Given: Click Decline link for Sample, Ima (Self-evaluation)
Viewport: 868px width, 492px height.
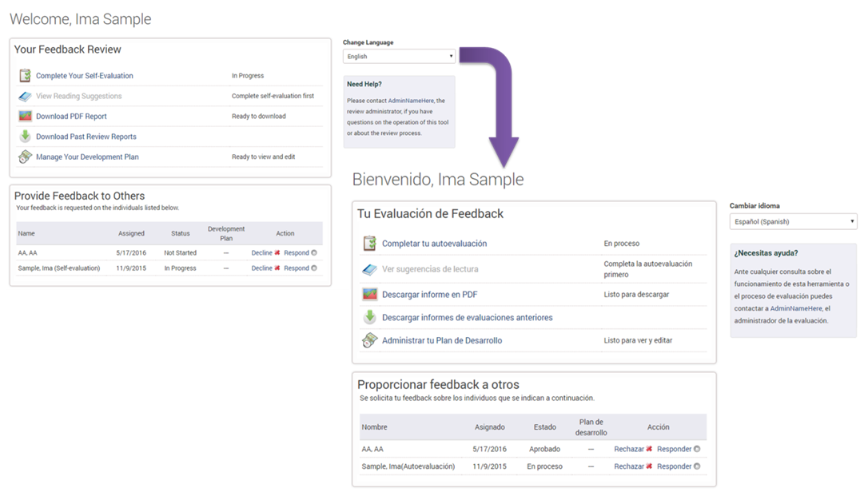Looking at the screenshot, I should tap(262, 268).
